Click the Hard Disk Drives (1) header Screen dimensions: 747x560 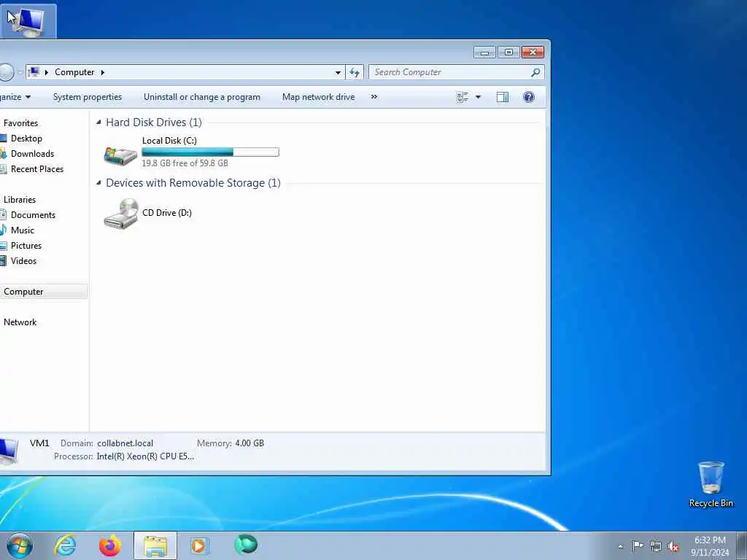click(154, 122)
